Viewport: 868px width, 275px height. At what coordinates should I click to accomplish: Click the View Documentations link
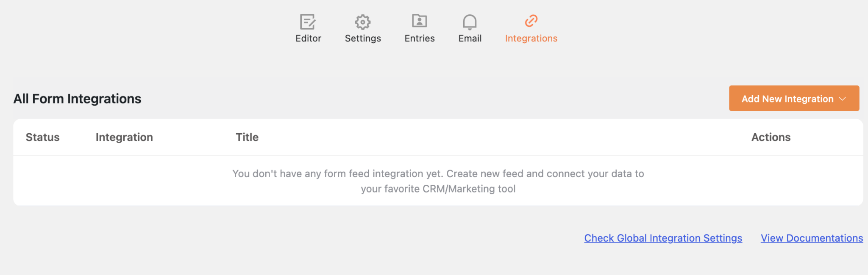point(811,238)
